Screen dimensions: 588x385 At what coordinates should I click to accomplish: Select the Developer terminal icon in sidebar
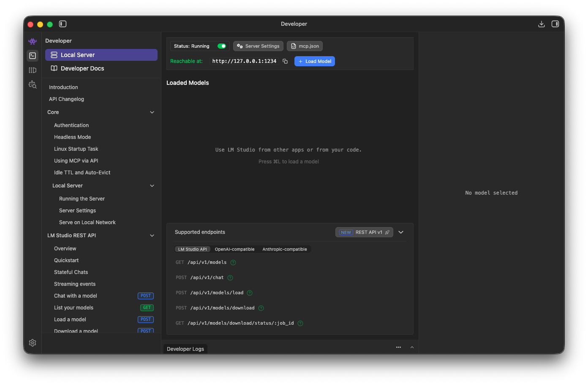point(33,55)
